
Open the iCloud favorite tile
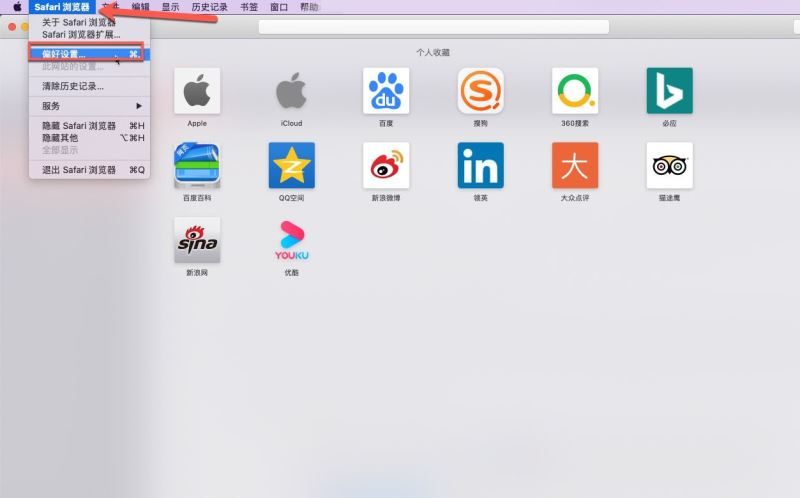(x=291, y=91)
